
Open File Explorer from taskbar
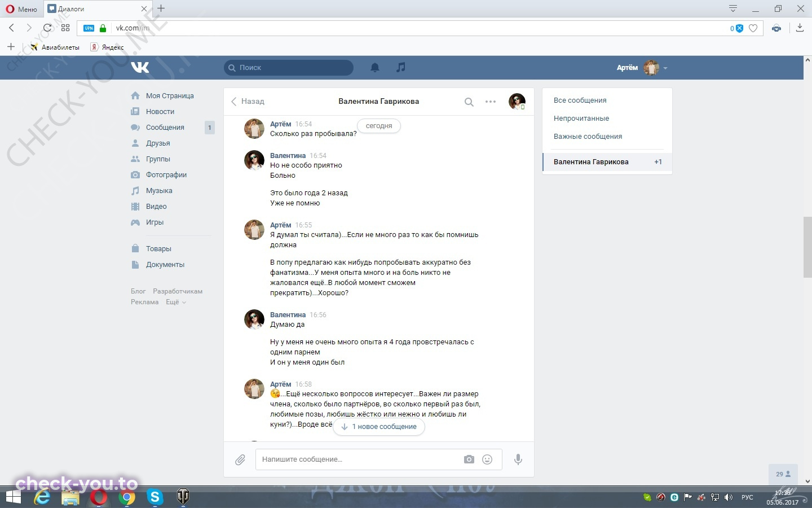(x=70, y=497)
